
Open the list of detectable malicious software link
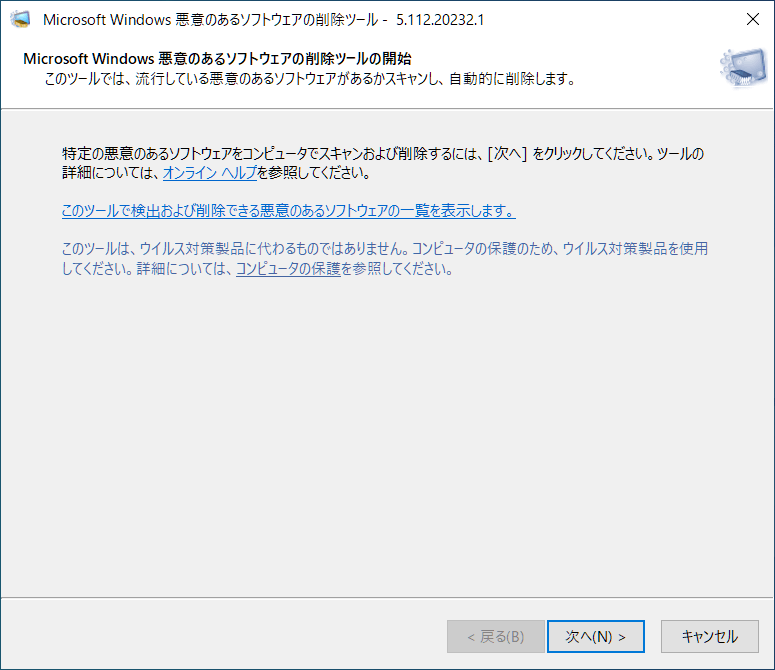(288, 211)
